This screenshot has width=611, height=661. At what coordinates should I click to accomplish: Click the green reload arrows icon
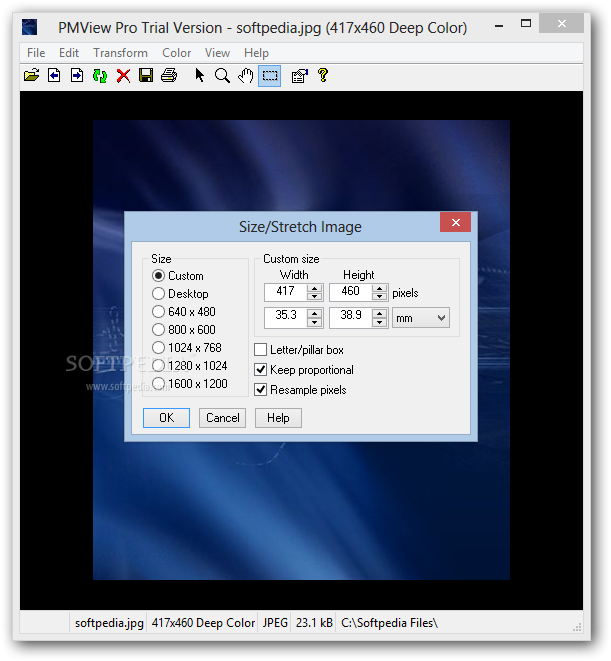[x=100, y=76]
